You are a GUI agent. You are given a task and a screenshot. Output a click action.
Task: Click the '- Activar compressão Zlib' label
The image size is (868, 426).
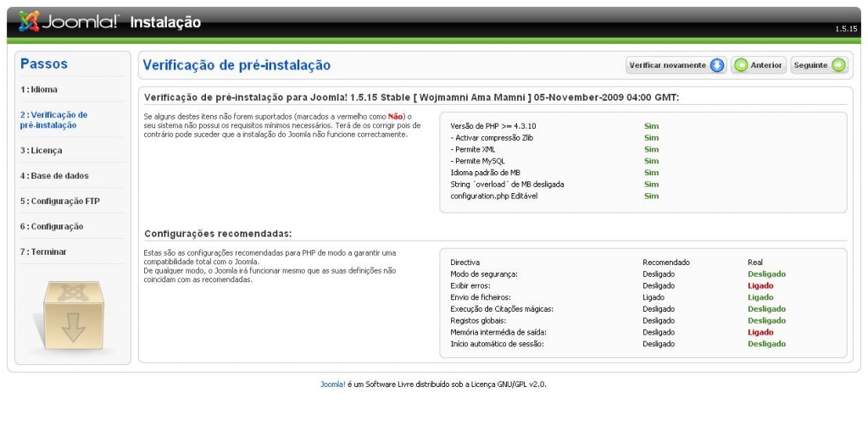[x=492, y=138]
